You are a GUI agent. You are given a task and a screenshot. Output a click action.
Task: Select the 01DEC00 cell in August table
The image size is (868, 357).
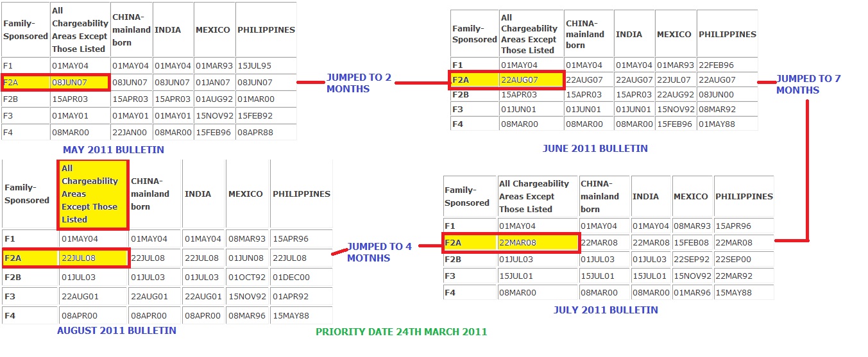(291, 278)
